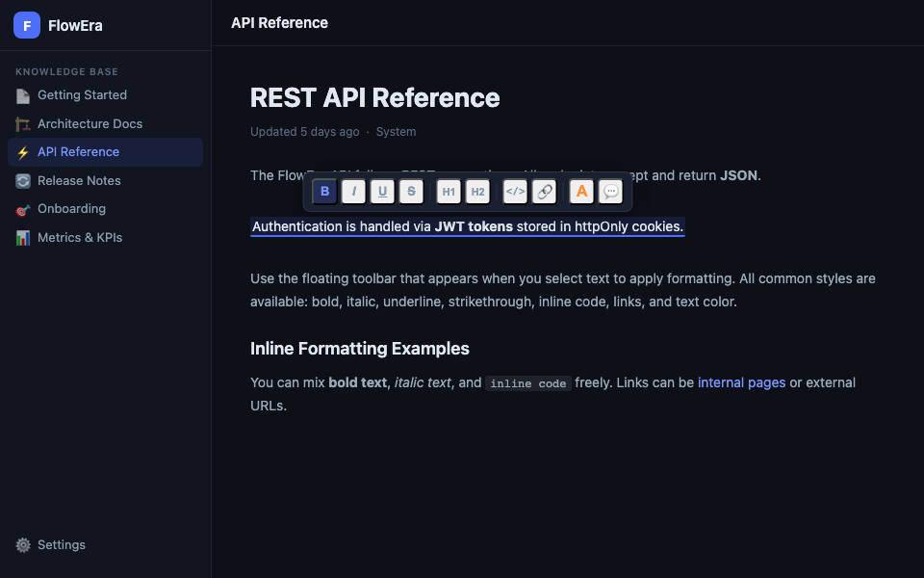The height and width of the screenshot is (578, 924).
Task: Open the orange text color picker
Action: (x=581, y=192)
